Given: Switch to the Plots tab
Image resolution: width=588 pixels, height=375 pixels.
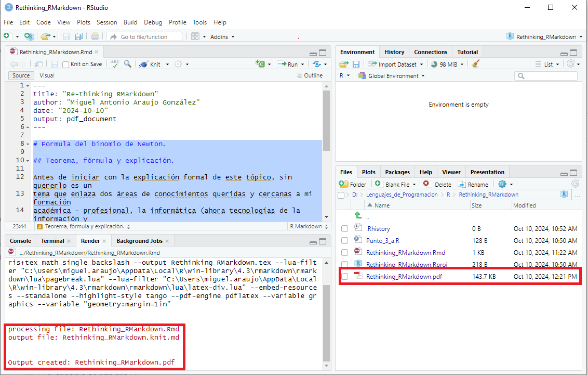Looking at the screenshot, I should point(368,172).
